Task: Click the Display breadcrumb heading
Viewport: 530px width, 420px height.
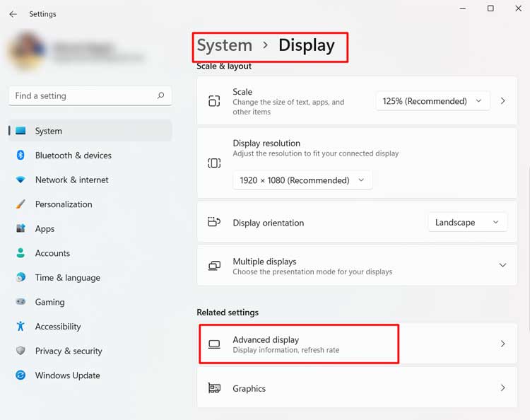Action: point(307,46)
